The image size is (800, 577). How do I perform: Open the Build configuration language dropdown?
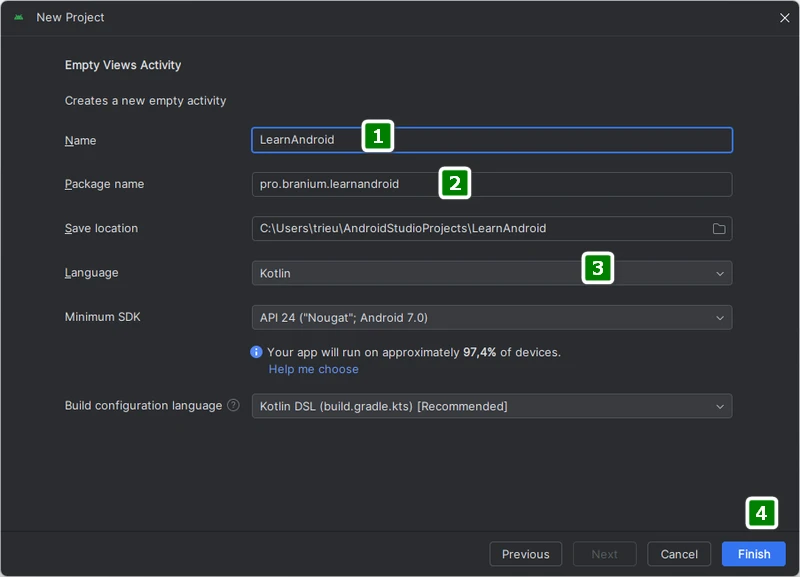tap(490, 406)
